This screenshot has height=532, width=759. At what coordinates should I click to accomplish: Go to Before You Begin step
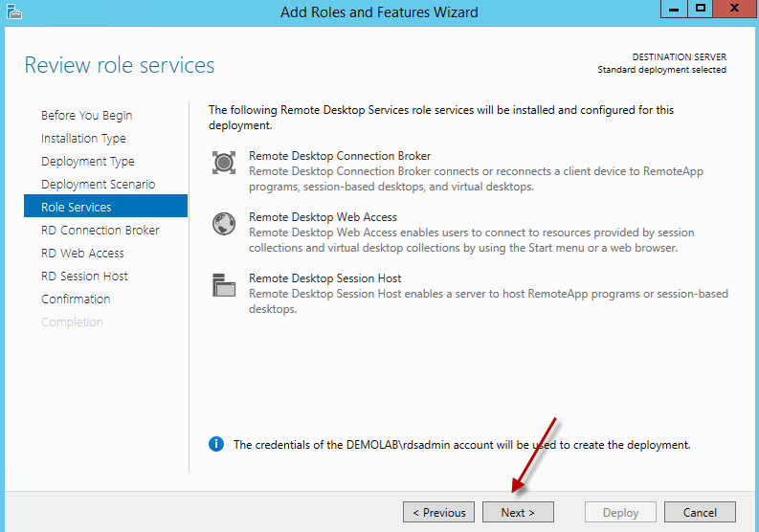click(x=86, y=116)
